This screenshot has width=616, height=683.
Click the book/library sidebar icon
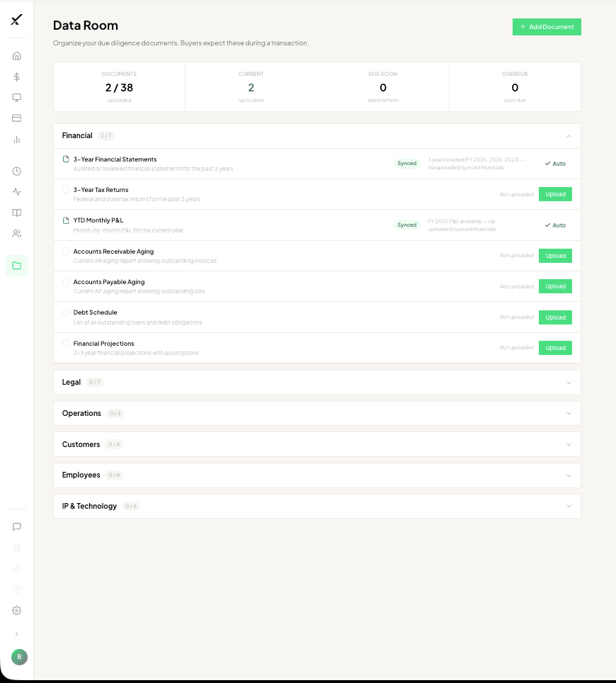pyautogui.click(x=16, y=213)
